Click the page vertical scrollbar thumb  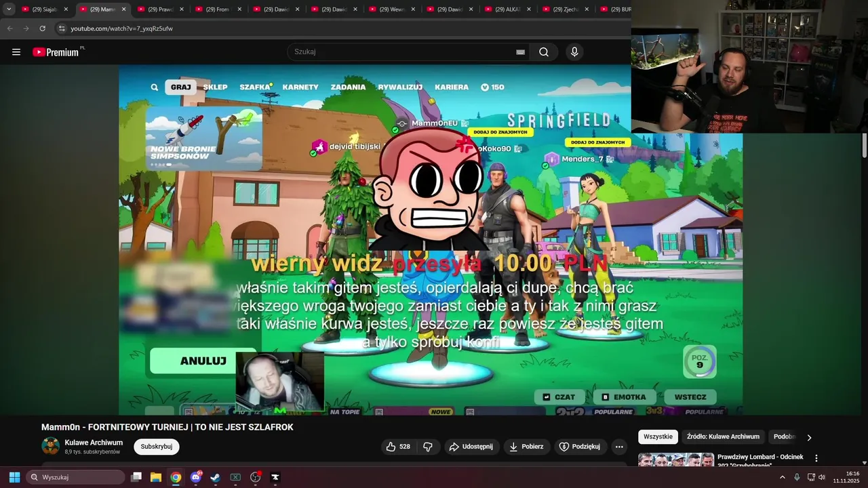865,146
